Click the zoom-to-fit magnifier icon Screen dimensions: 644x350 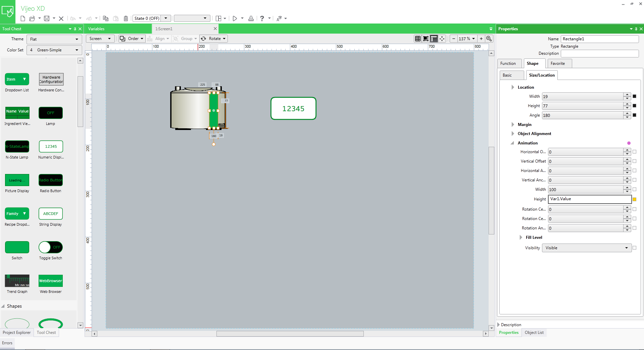[x=489, y=39]
